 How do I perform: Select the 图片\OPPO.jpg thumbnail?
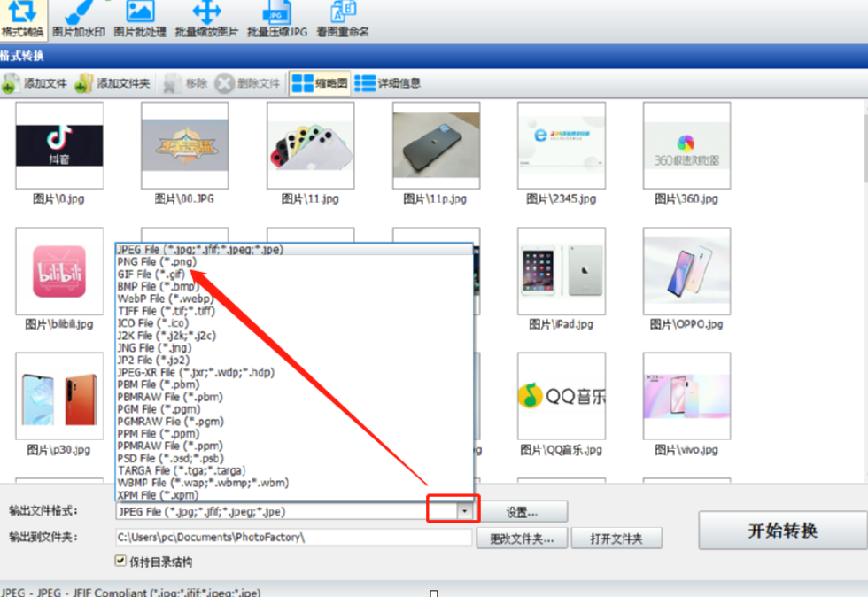coord(687,271)
